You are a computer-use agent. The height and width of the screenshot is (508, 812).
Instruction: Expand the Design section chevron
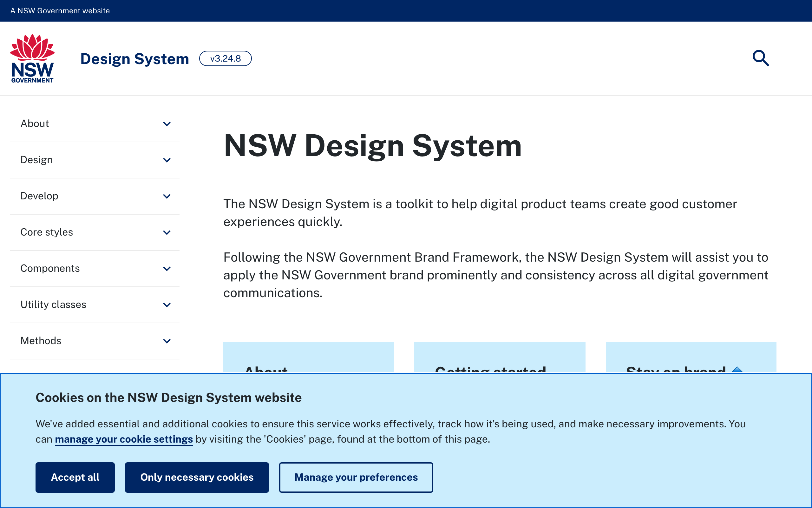tap(167, 160)
